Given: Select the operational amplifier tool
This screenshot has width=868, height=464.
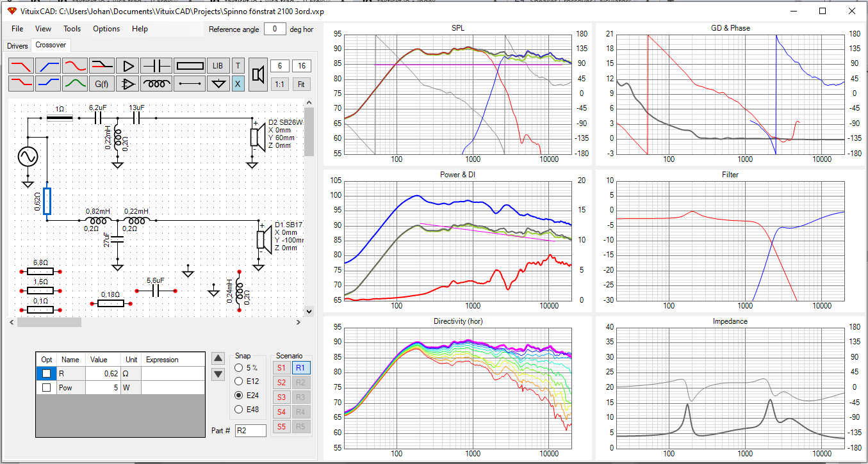Looking at the screenshot, I should click(x=128, y=83).
